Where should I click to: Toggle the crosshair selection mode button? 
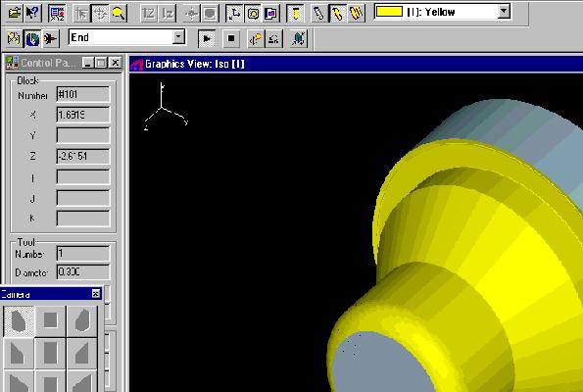pos(100,14)
